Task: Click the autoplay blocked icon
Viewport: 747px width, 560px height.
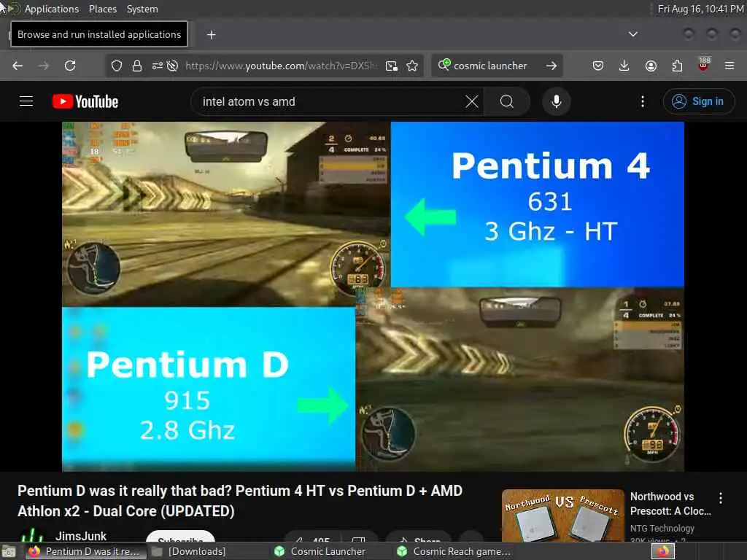Action: pos(172,66)
